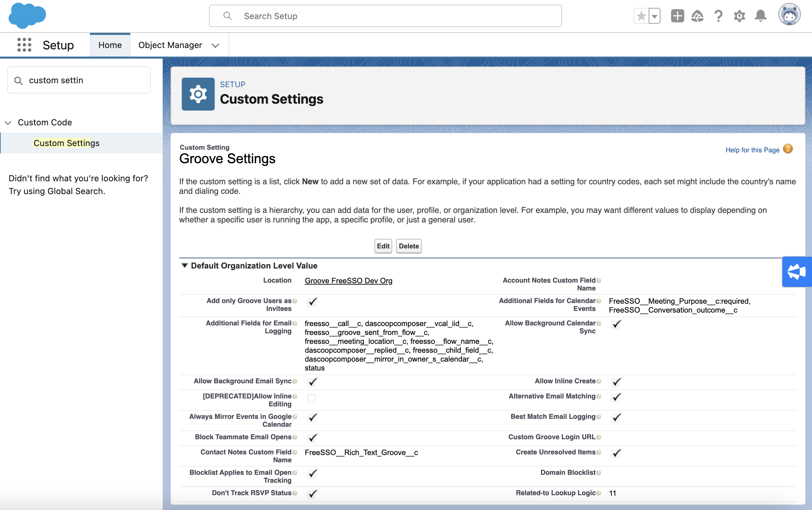Click the favorites star icon
Viewport: 812px width, 510px height.
coord(641,16)
